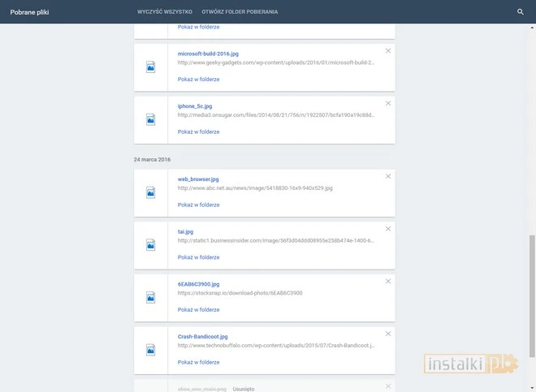Open the web_browser.jpg file name link
The image size is (536, 392).
coord(198,179)
